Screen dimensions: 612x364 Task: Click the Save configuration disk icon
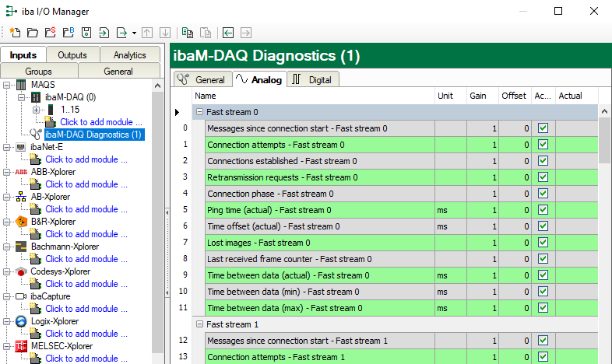[86, 33]
